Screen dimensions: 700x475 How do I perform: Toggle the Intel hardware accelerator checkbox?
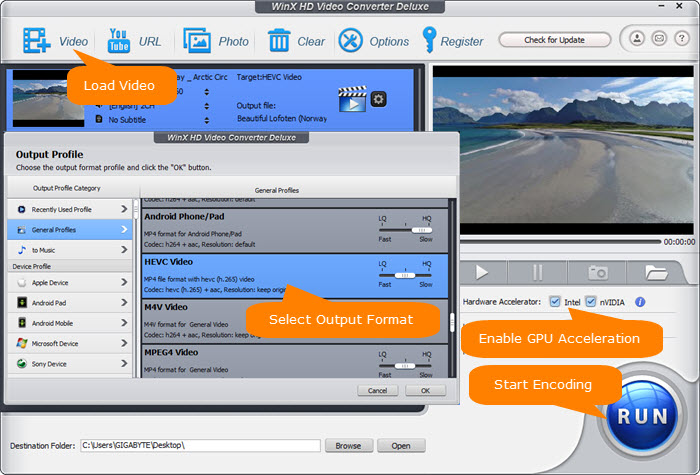tap(554, 302)
